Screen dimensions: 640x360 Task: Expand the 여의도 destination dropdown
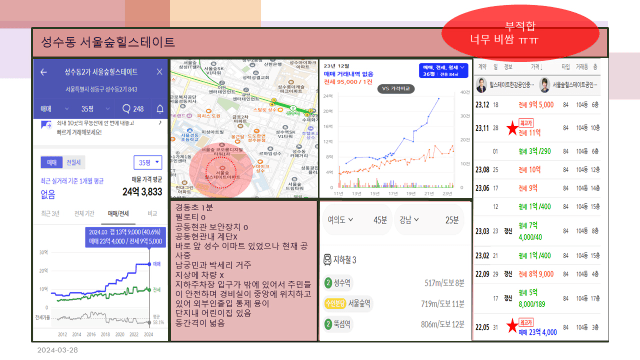tap(340, 220)
